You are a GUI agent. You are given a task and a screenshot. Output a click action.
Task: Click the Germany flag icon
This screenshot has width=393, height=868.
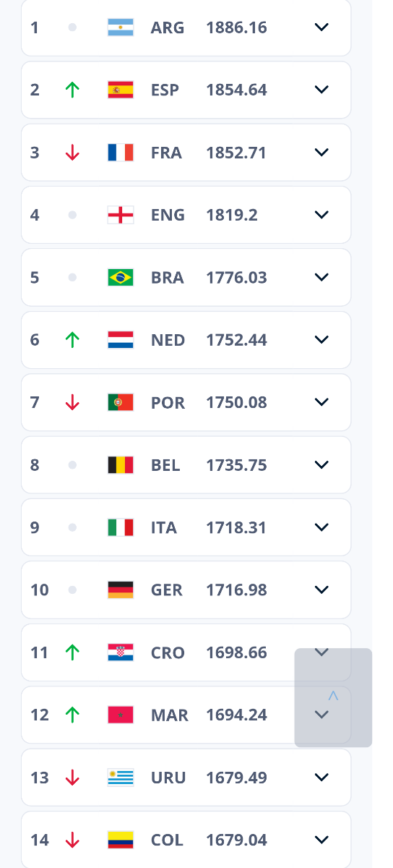pyautogui.click(x=121, y=590)
